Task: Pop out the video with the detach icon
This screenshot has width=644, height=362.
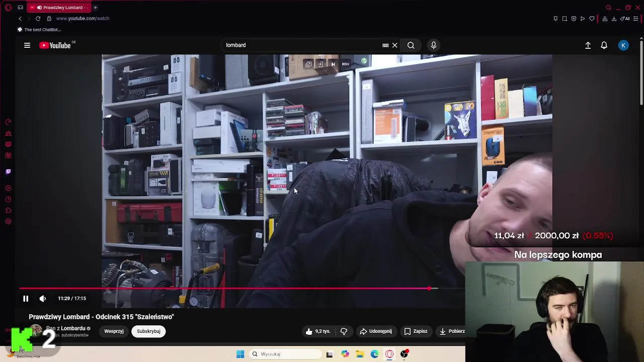Action: pyautogui.click(x=308, y=64)
